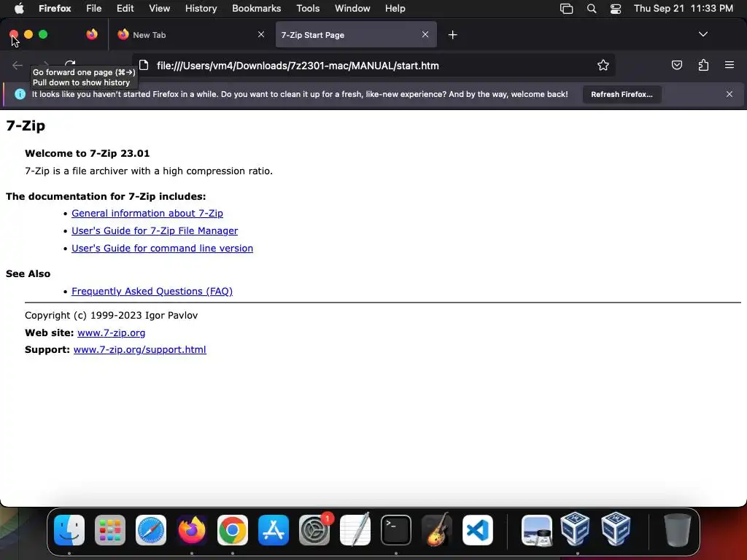747x560 pixels.
Task: Open the Tools menu
Action: pos(308,9)
